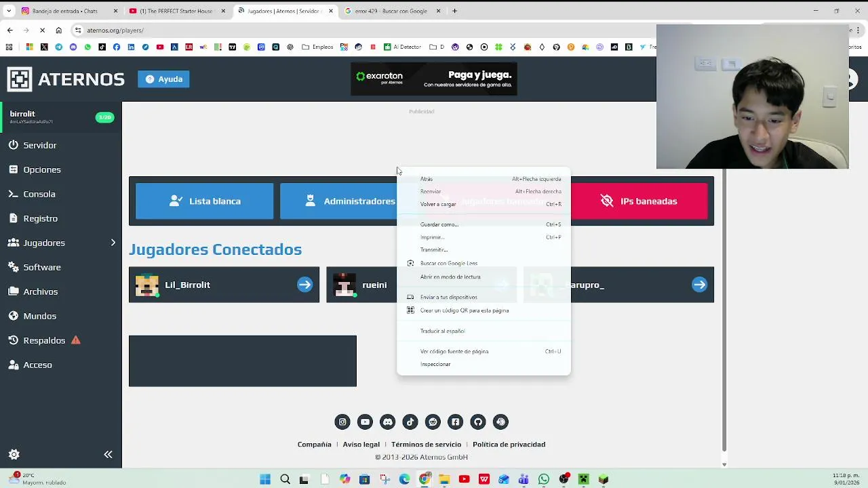The height and width of the screenshot is (488, 868).
Task: Open the Windows Start menu
Action: [265, 479]
